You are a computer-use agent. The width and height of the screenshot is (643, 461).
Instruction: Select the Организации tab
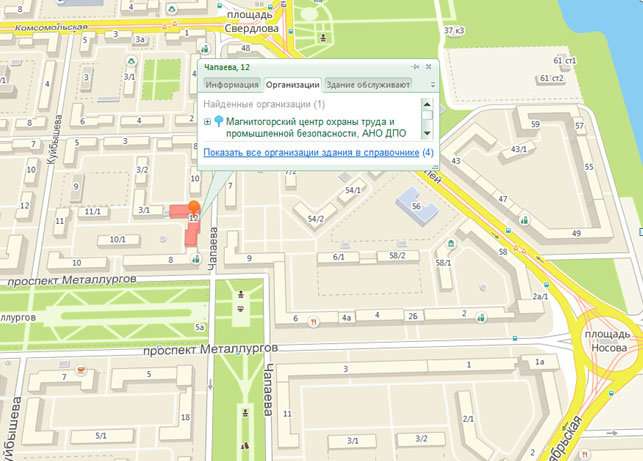coord(292,84)
